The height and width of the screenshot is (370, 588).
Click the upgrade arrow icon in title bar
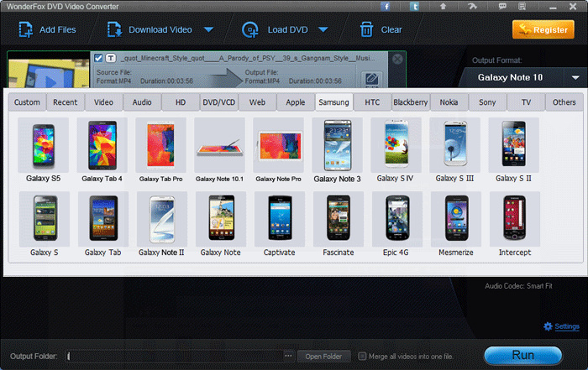coord(443,7)
